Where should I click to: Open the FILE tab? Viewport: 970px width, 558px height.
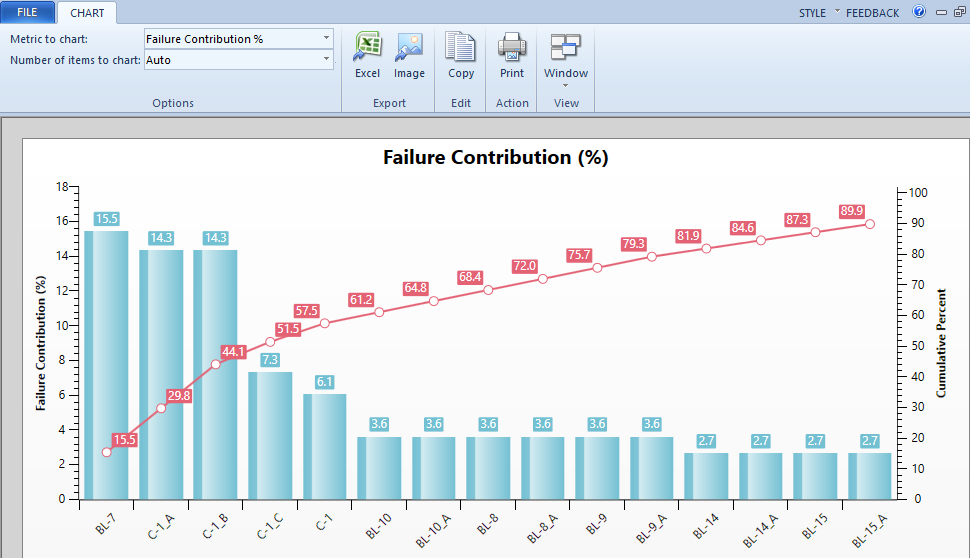tap(28, 12)
